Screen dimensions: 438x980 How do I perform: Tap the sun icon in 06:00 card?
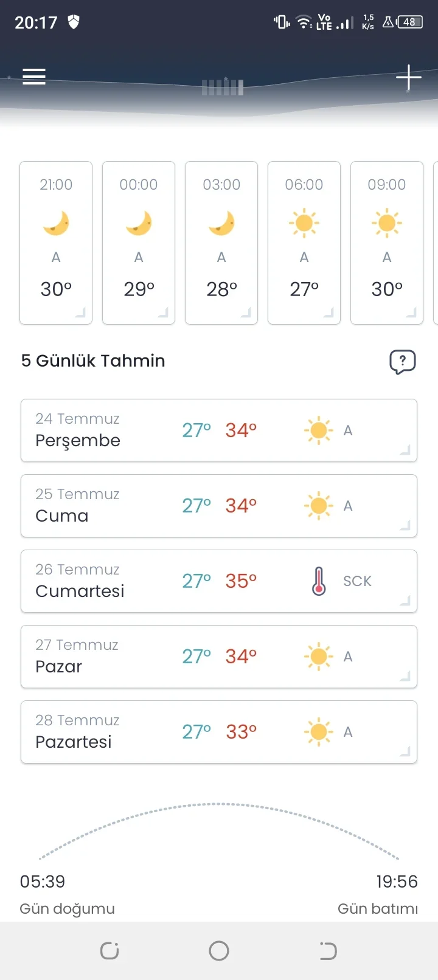[x=304, y=223]
